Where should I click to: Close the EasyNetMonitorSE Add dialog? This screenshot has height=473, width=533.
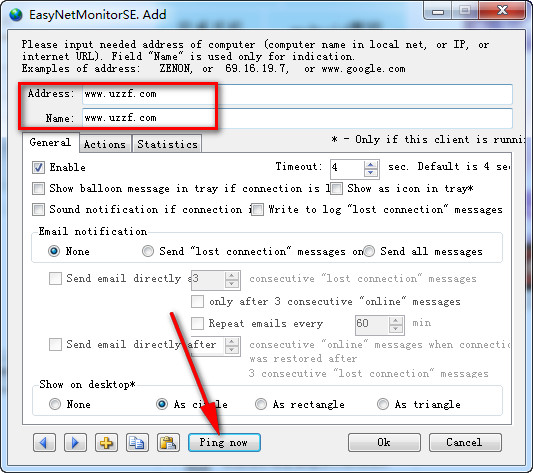point(502,11)
